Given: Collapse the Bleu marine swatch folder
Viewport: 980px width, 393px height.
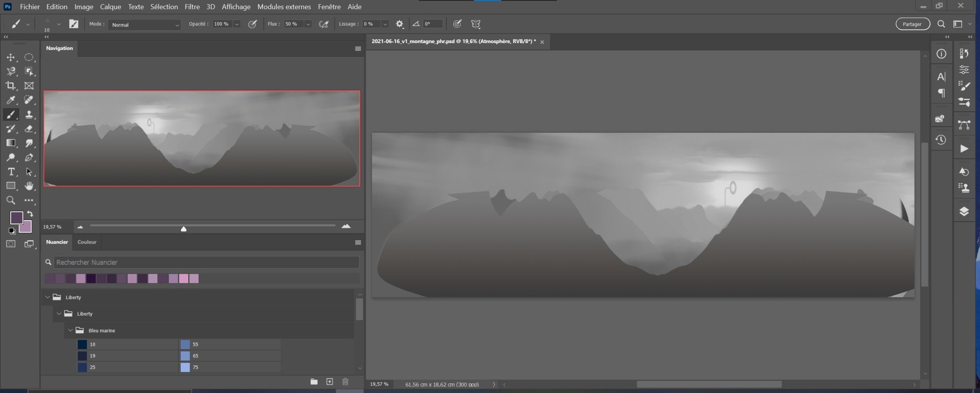Looking at the screenshot, I should (x=71, y=331).
